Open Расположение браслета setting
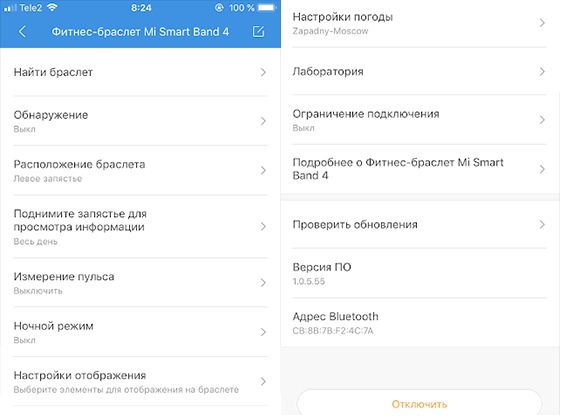This screenshot has height=419, width=561. point(141,170)
